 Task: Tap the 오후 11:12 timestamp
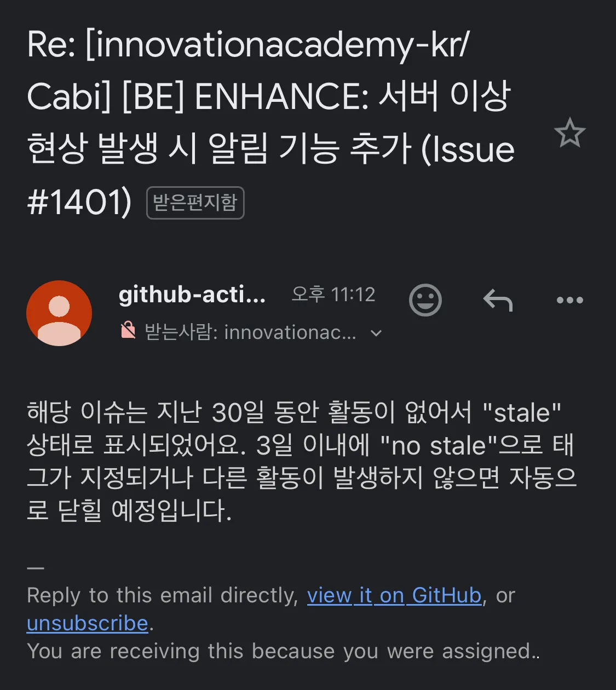(x=333, y=295)
